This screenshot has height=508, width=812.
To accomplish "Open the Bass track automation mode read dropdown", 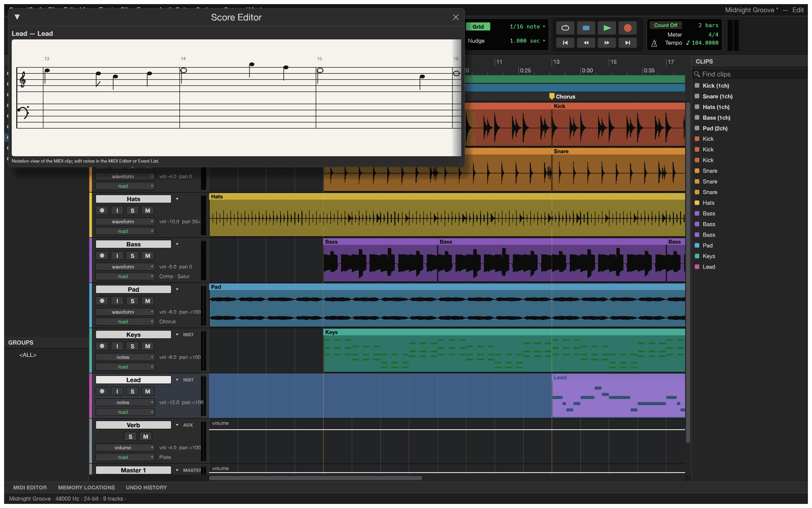I will tap(125, 276).
